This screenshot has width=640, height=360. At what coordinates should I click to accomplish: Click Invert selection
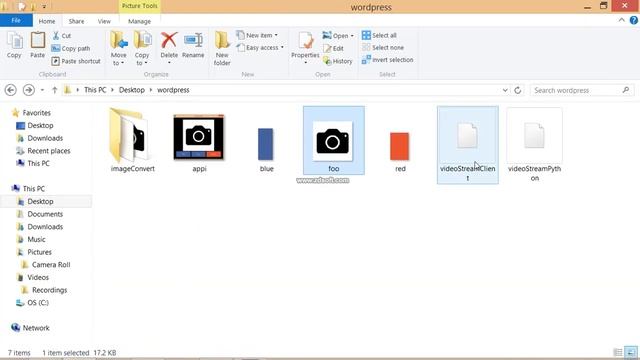pyautogui.click(x=387, y=60)
